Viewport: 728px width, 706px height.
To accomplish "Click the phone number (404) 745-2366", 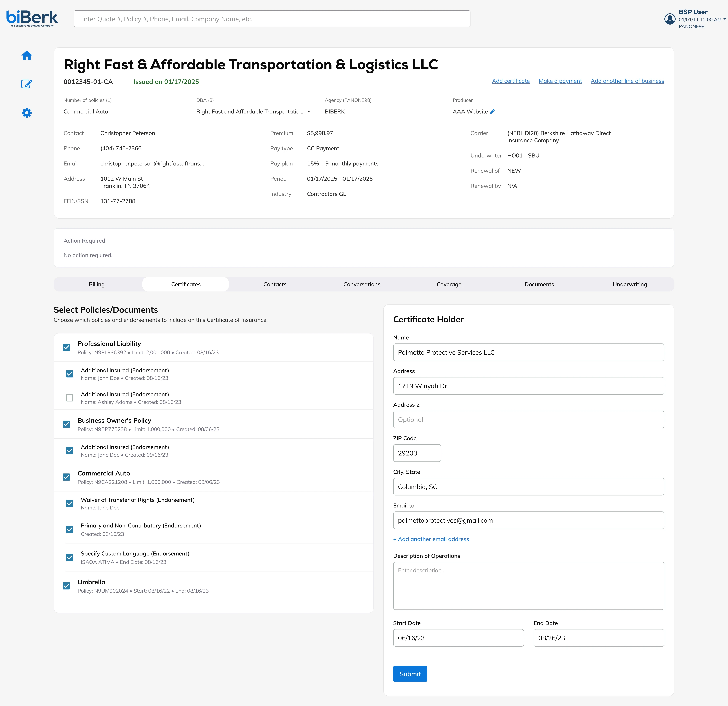I will pos(121,148).
